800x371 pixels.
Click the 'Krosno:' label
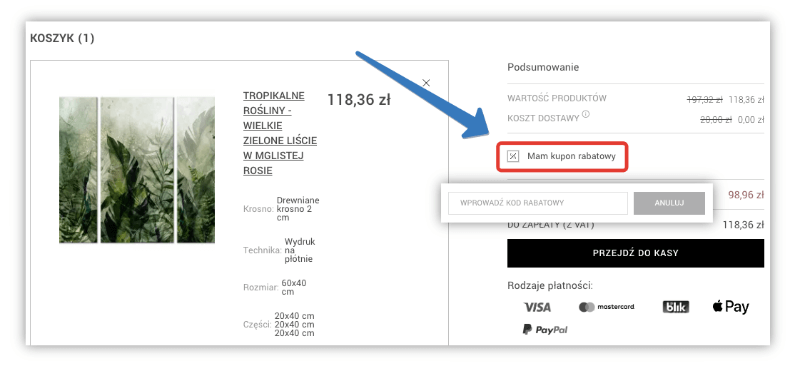[259, 209]
